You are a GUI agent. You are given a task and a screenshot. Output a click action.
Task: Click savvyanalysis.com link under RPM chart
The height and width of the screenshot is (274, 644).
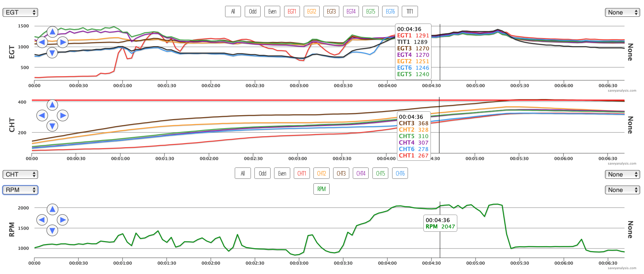pyautogui.click(x=622, y=268)
